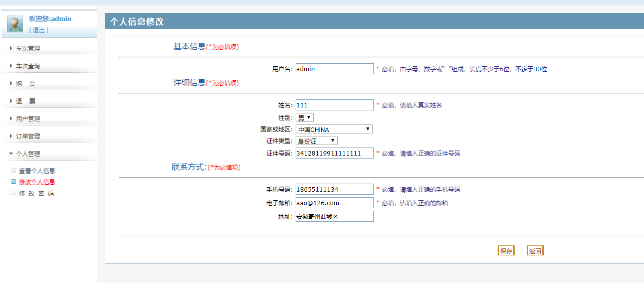
Task: Open the 性别 dropdown
Action: (x=305, y=117)
